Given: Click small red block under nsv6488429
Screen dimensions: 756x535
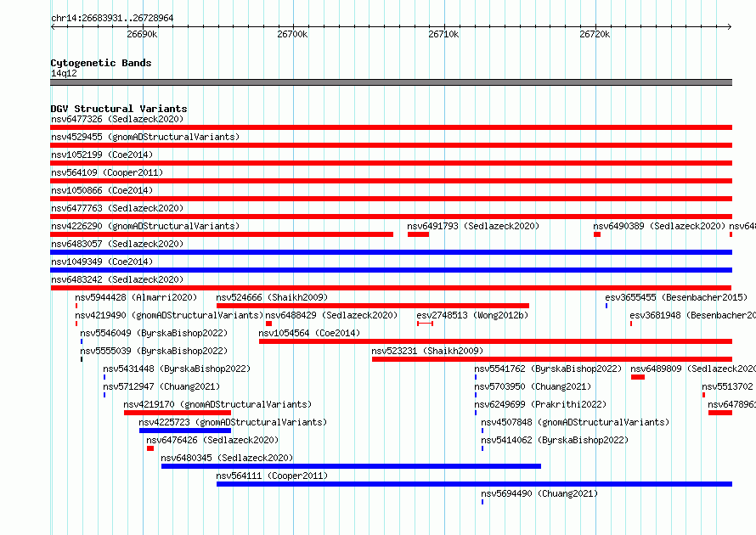Looking at the screenshot, I should pyautogui.click(x=268, y=324).
